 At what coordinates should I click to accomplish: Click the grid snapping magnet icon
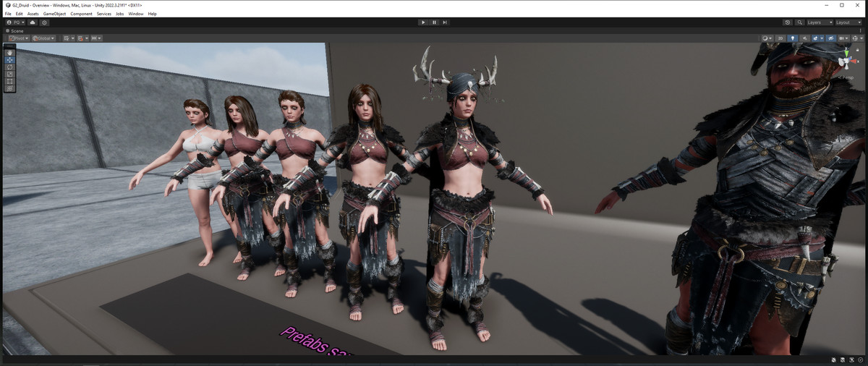point(80,38)
